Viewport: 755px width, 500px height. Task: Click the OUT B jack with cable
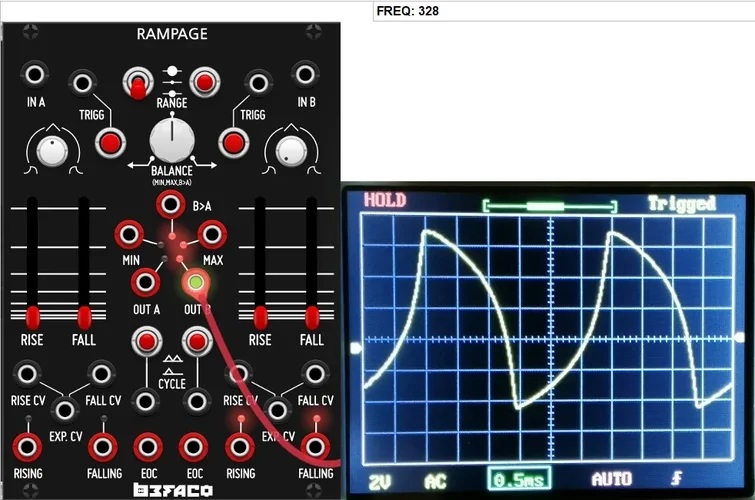coord(196,282)
